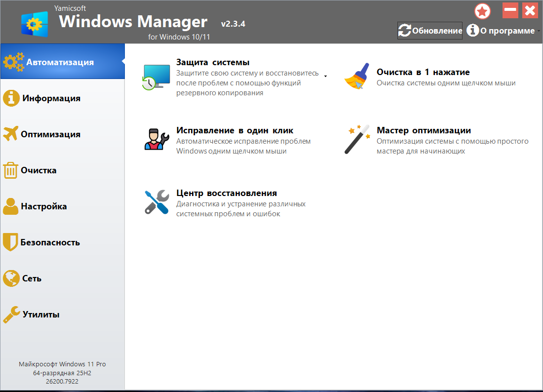Open the Центр восстановления link

[227, 193]
